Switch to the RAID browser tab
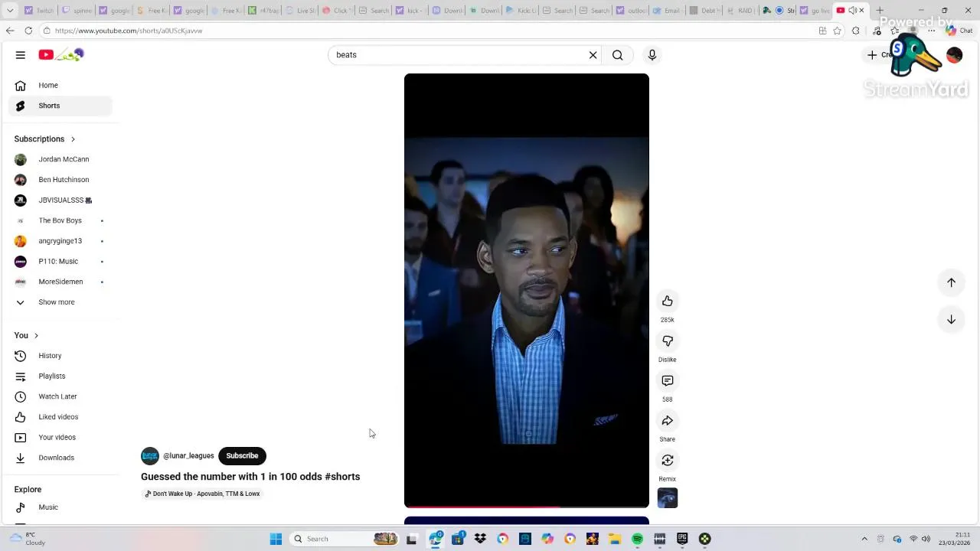Screen dimensions: 980x551 (740, 11)
